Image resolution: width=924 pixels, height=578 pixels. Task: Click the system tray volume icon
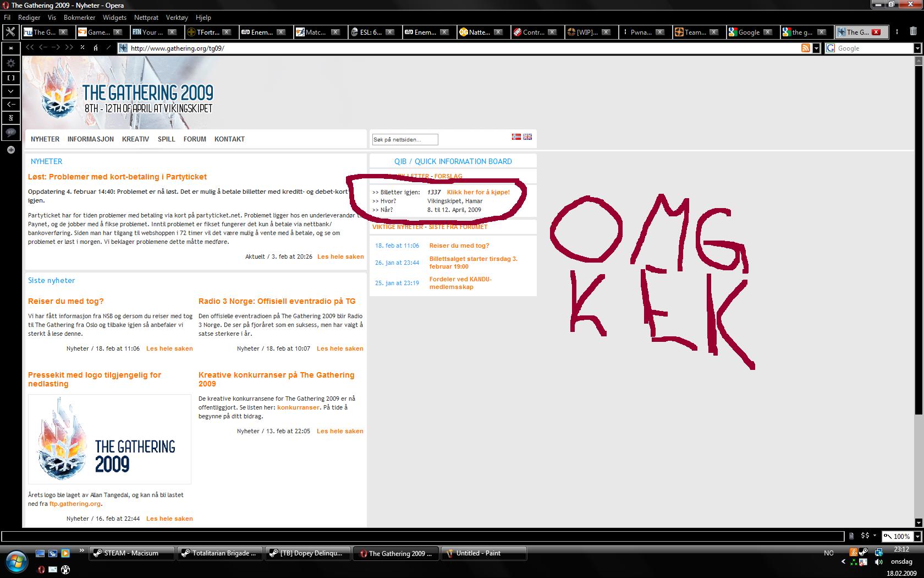pyautogui.click(x=879, y=562)
